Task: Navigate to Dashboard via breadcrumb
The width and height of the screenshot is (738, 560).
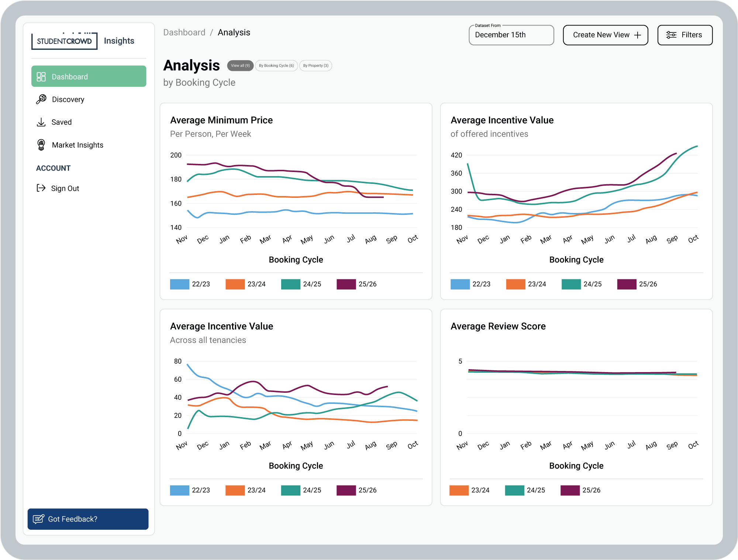Action: (x=184, y=32)
